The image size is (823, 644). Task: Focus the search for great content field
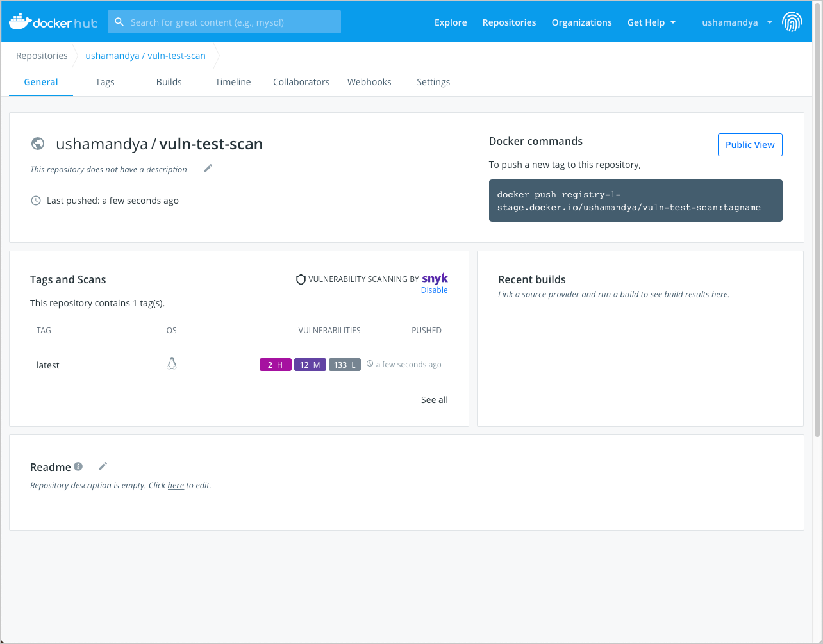231,22
